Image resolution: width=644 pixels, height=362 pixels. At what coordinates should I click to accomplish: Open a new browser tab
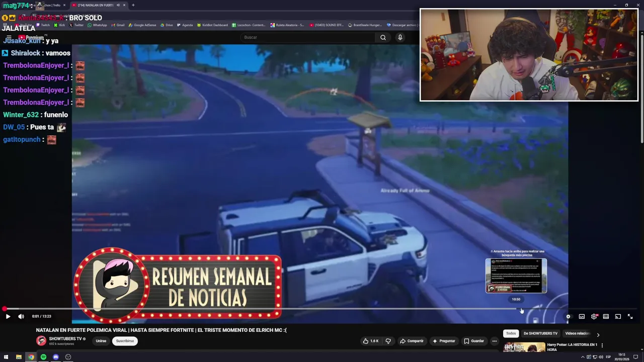click(133, 5)
